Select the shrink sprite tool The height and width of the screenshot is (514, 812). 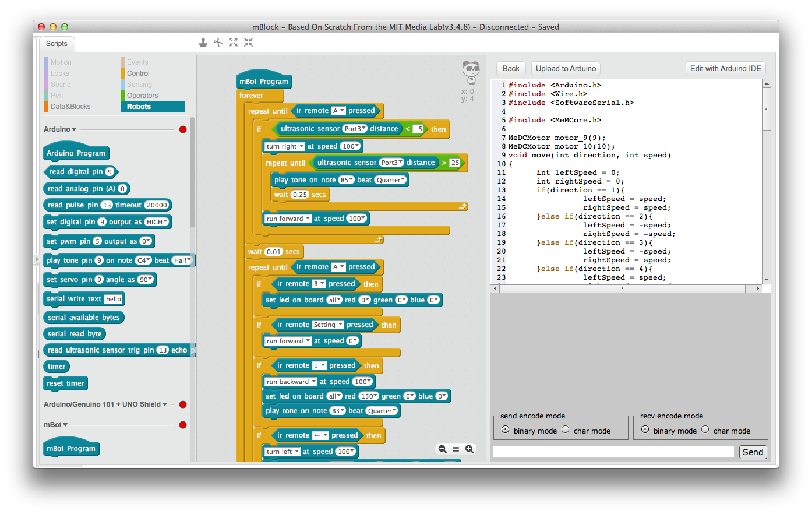pos(248,43)
